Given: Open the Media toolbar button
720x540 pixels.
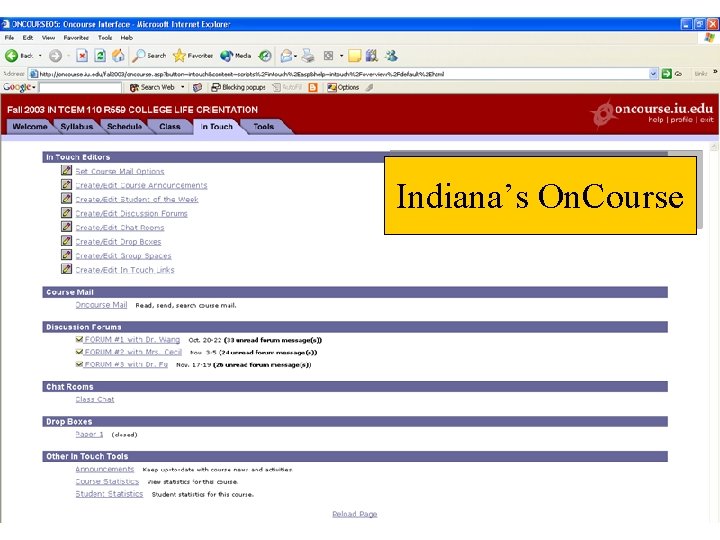Looking at the screenshot, I should pyautogui.click(x=236, y=56).
